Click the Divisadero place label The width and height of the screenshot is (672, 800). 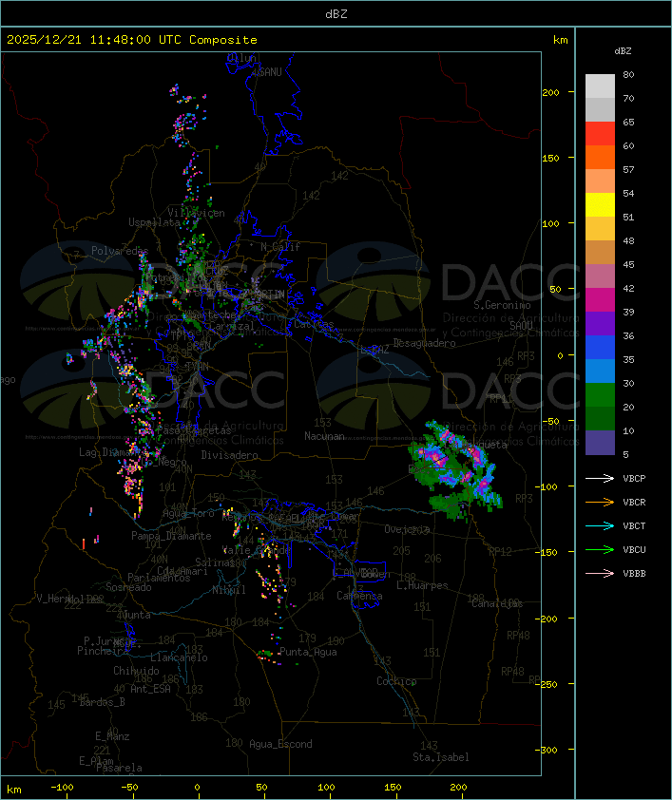(230, 454)
